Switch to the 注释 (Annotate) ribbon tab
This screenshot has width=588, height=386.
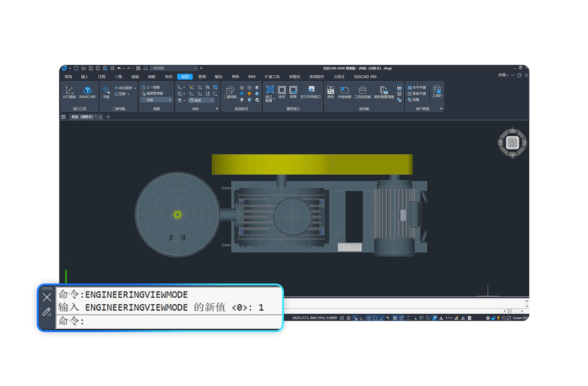coord(101,77)
